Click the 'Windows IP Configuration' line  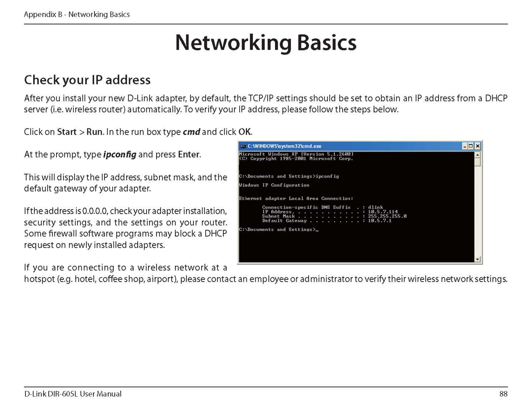click(274, 185)
